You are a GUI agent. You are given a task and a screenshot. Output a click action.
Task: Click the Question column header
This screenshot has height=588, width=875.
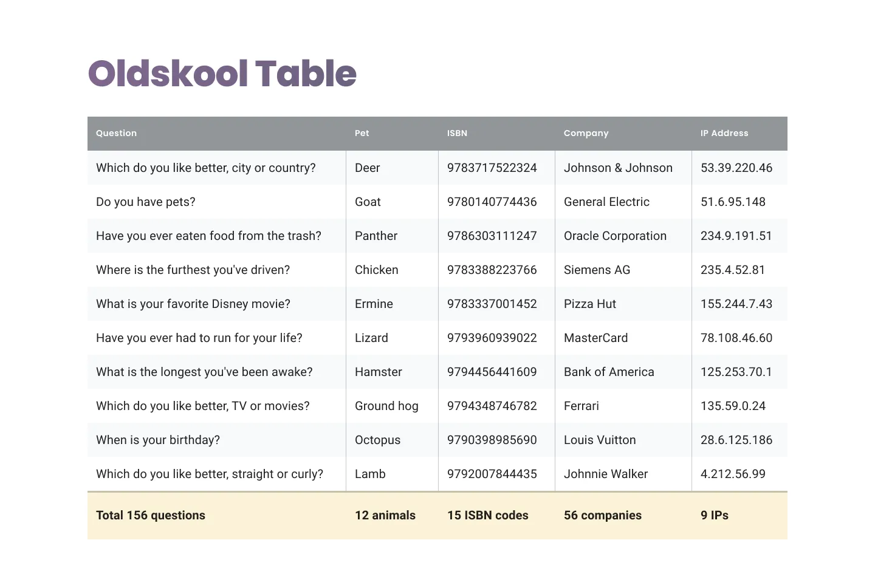pyautogui.click(x=117, y=133)
